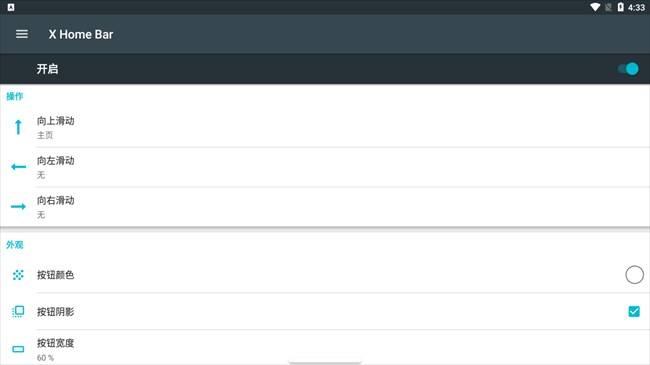Click the 按钮阴影 label text
The width and height of the screenshot is (650, 365).
click(56, 312)
